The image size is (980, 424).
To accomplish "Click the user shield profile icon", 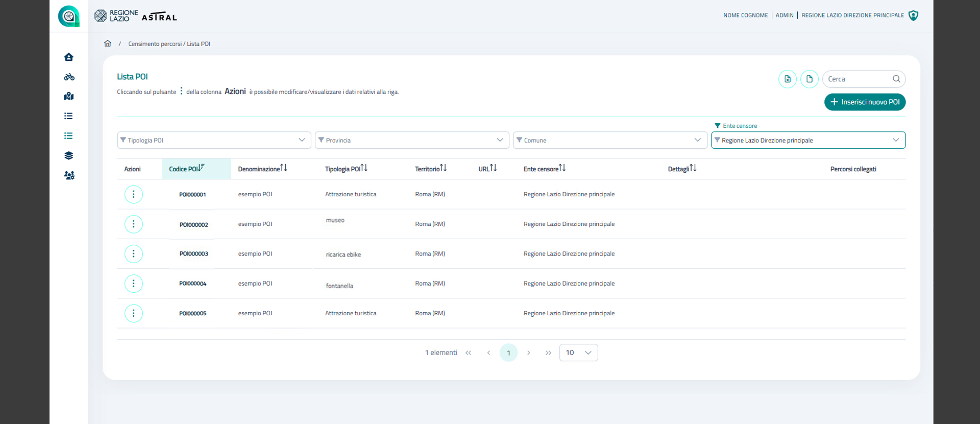I will pyautogui.click(x=914, y=15).
